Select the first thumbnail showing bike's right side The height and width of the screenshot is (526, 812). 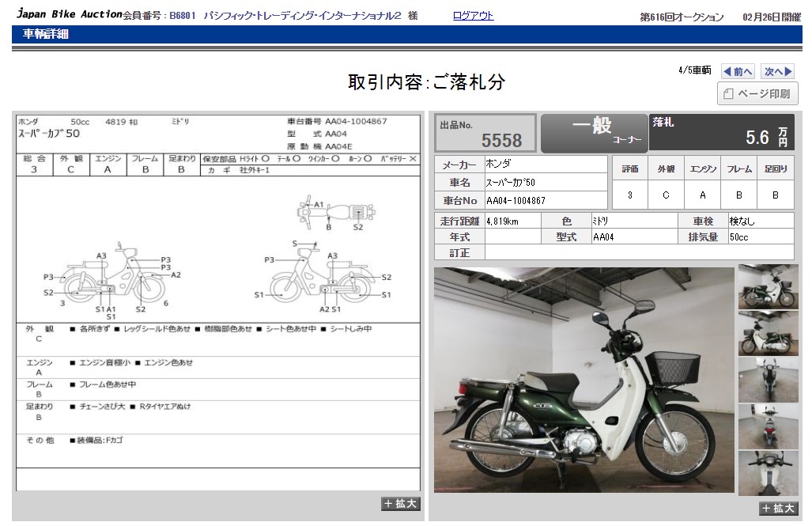768,286
